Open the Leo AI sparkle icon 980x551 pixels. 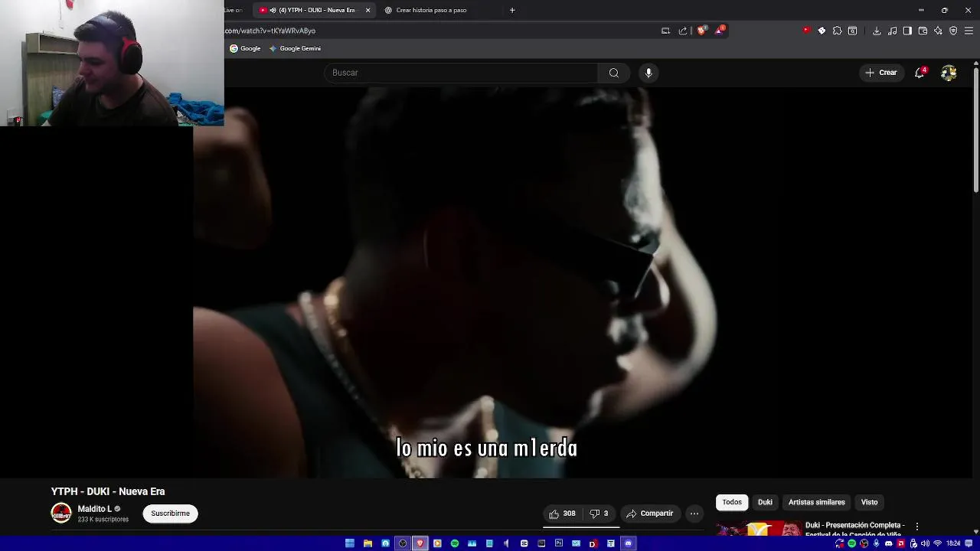938,31
